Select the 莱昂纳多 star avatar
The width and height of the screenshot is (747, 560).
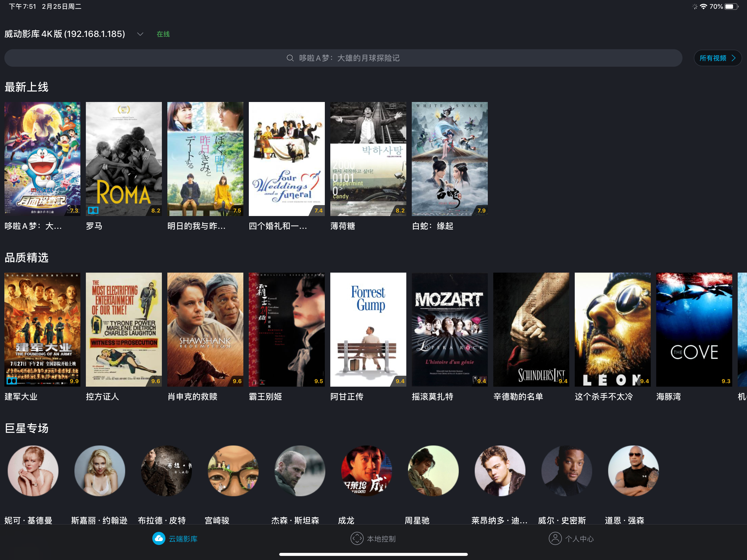pos(500,471)
